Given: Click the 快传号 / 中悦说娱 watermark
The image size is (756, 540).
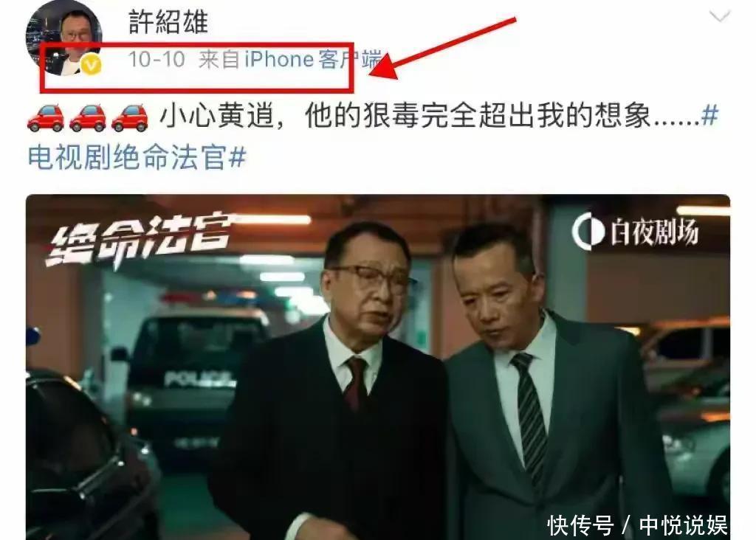Looking at the screenshot, I should click(x=637, y=525).
